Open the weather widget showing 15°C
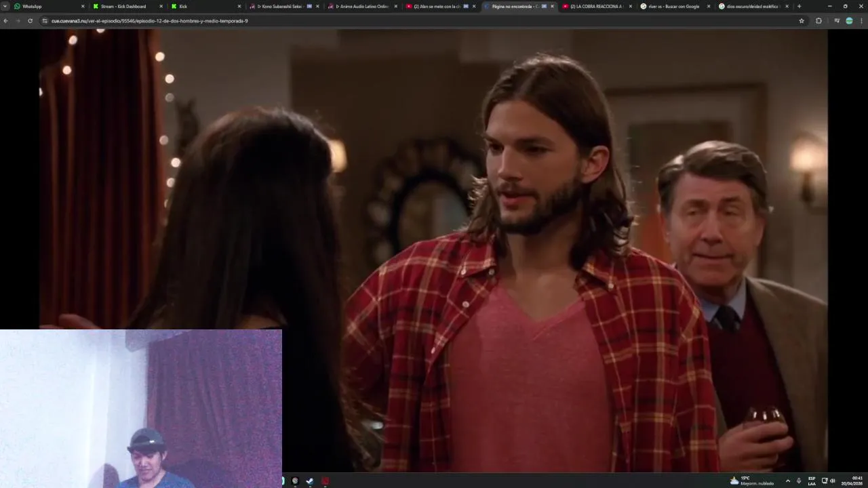868x488 pixels. pyautogui.click(x=752, y=481)
